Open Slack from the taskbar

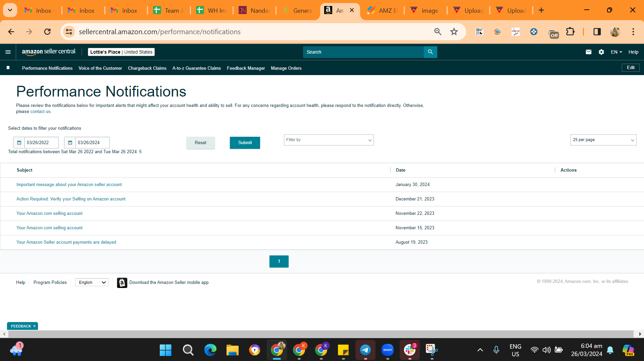click(410, 350)
